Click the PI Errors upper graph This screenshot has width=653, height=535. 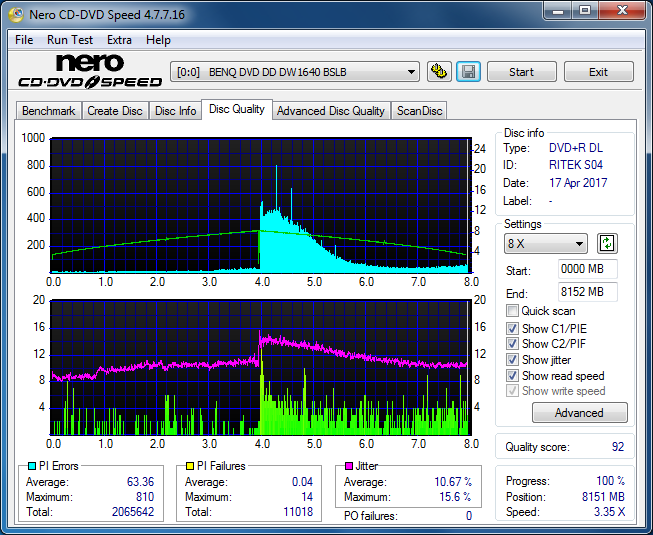[261, 205]
